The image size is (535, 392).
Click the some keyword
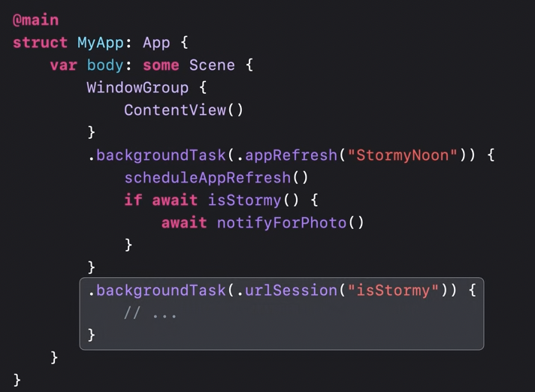click(x=161, y=65)
